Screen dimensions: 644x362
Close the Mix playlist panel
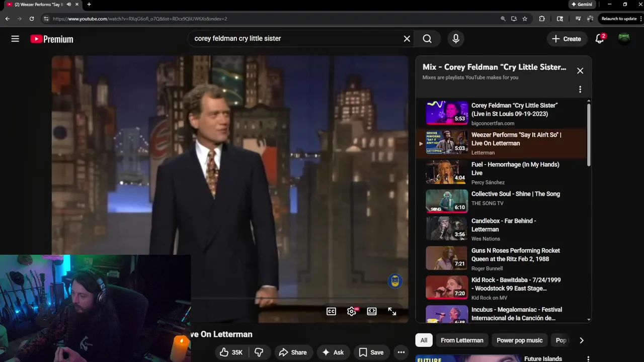pos(580,71)
